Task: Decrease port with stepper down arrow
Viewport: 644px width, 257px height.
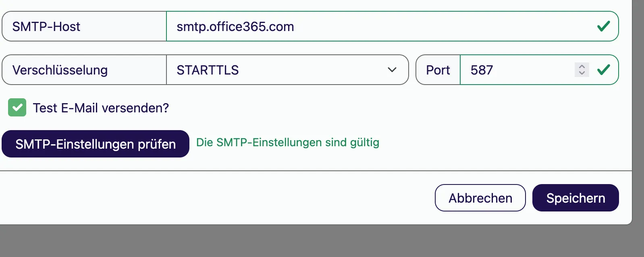Action: click(x=582, y=73)
